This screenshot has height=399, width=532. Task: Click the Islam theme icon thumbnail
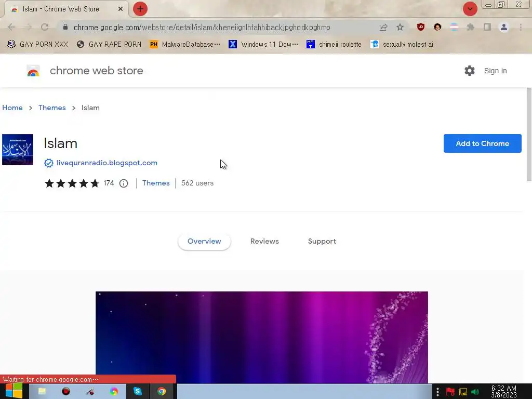coord(18,150)
